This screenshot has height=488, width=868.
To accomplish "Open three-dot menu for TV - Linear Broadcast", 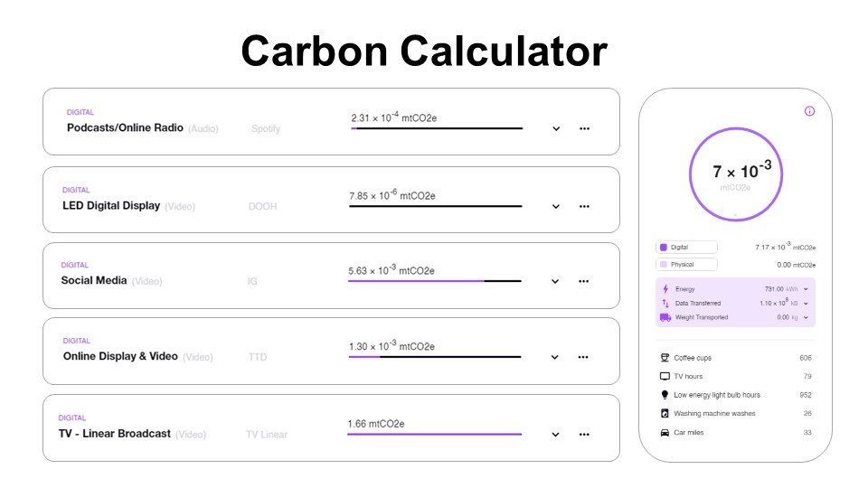I will [584, 435].
